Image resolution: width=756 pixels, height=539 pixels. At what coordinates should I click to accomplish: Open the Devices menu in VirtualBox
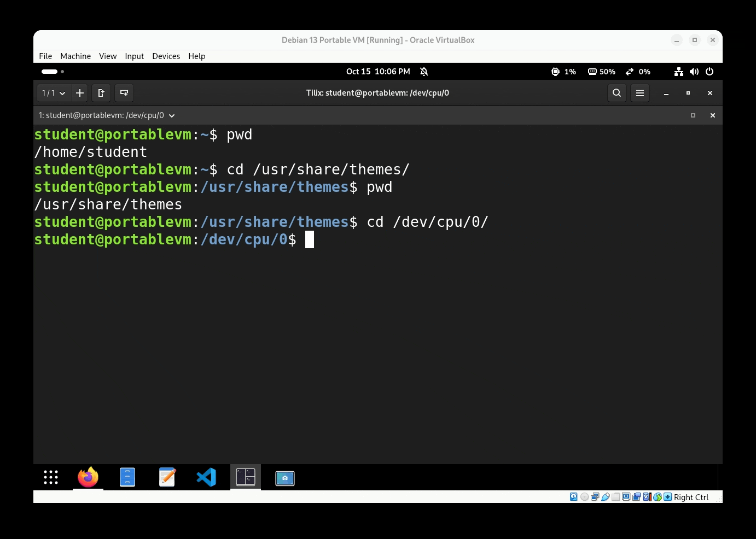click(166, 56)
